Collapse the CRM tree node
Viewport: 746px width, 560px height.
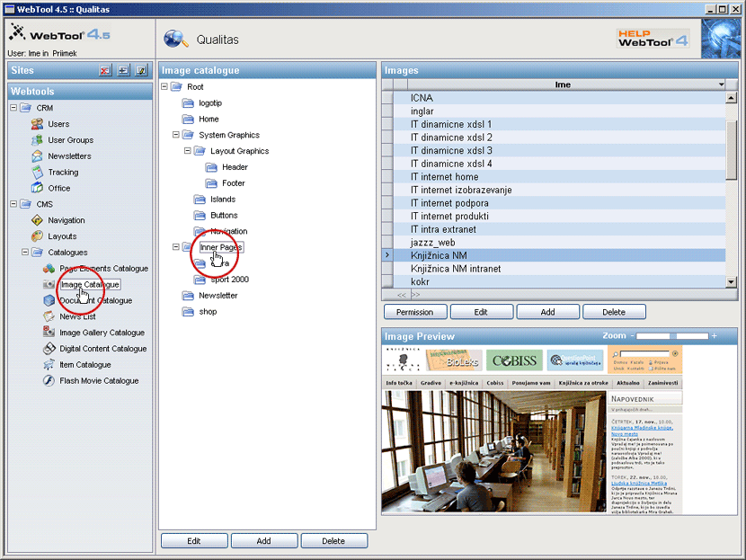13,108
